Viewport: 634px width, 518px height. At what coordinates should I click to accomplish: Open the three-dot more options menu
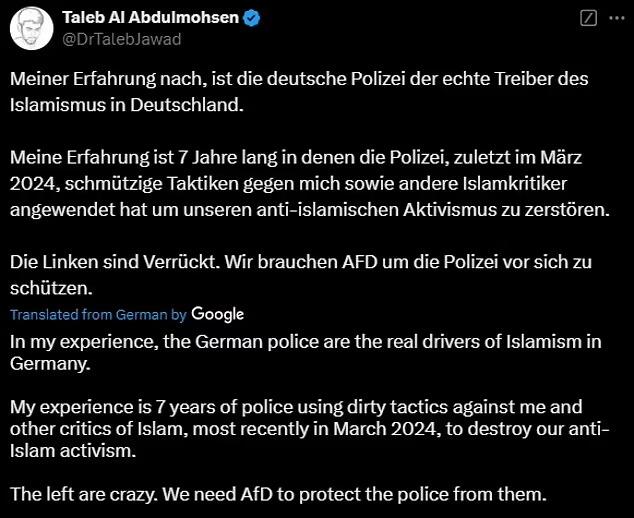617,18
